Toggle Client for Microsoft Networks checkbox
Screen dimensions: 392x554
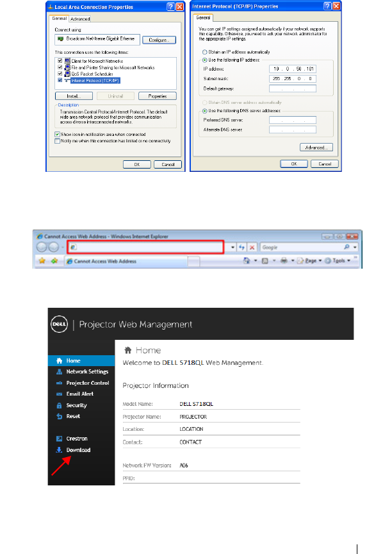click(x=60, y=61)
